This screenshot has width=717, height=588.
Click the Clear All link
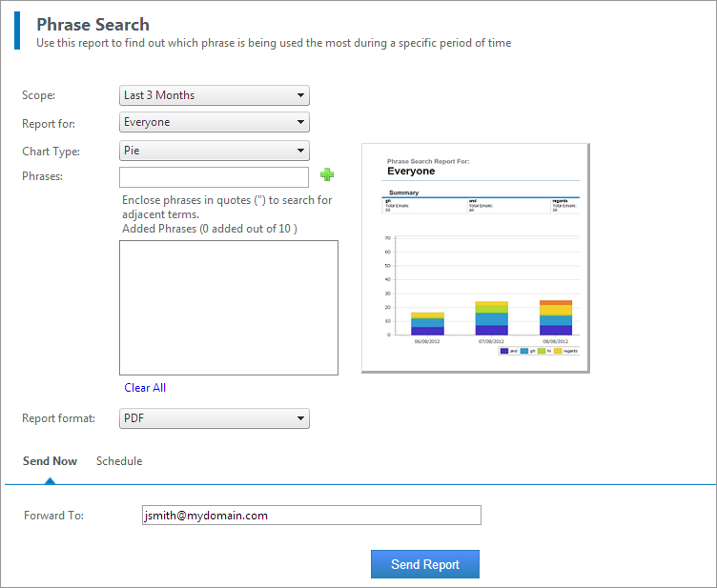145,388
